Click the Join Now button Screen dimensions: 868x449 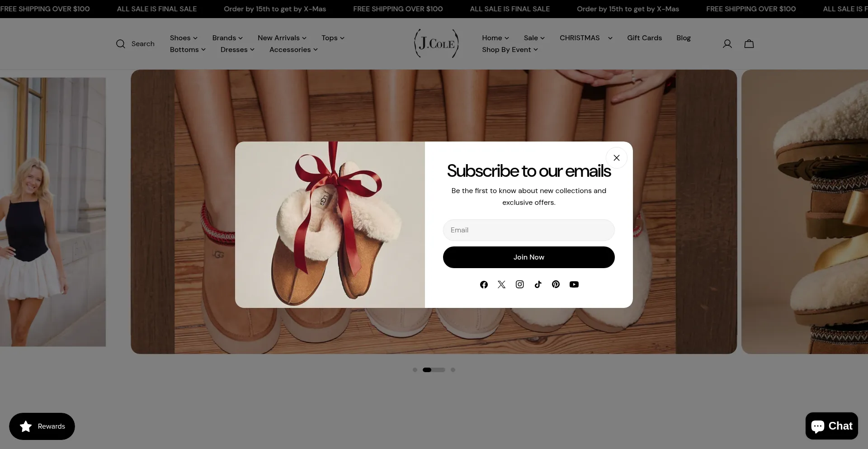click(x=528, y=257)
